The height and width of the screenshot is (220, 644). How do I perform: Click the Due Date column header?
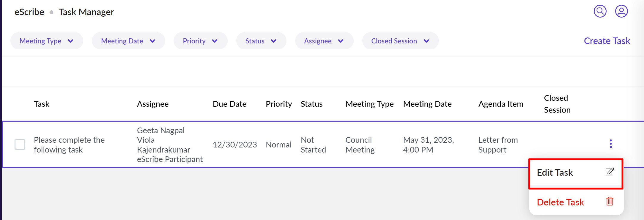[x=229, y=104]
